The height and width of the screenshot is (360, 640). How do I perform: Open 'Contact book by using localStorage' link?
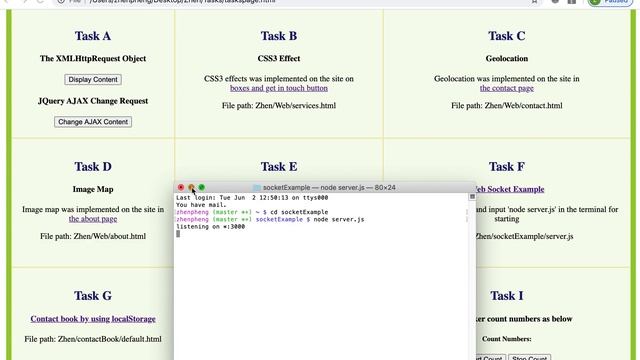click(93, 319)
